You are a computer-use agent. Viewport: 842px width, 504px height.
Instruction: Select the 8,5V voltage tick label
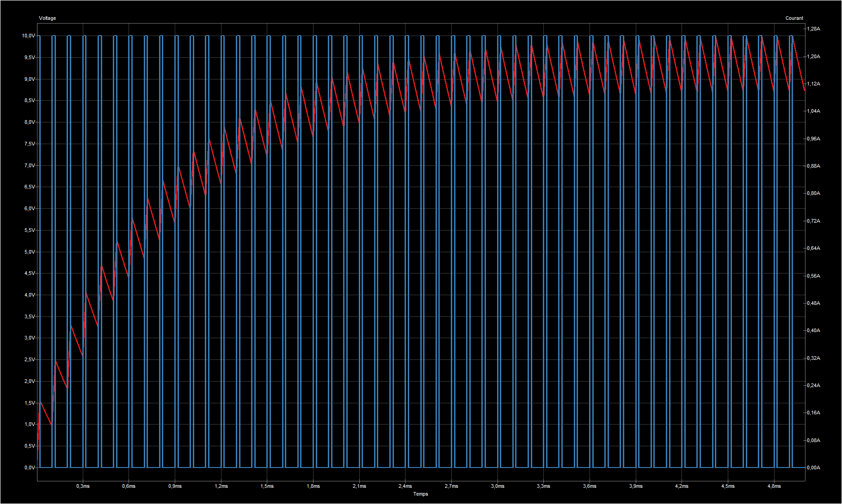(30, 100)
